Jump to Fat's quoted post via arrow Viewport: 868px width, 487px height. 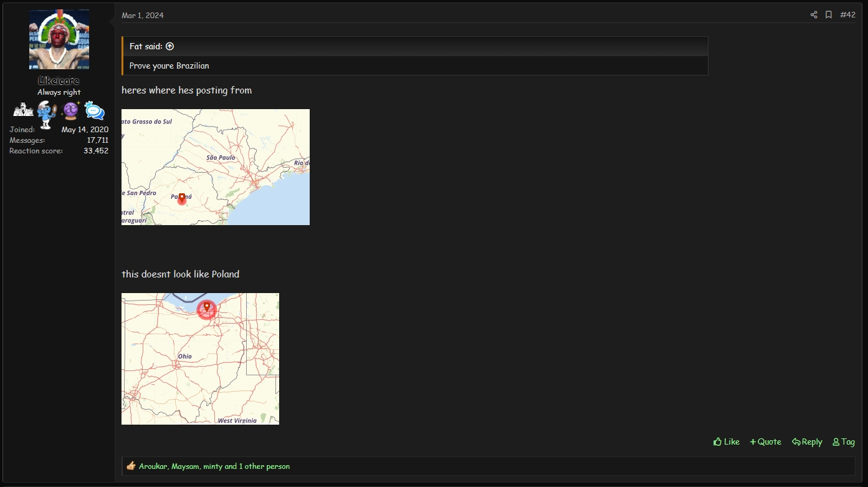pos(169,46)
